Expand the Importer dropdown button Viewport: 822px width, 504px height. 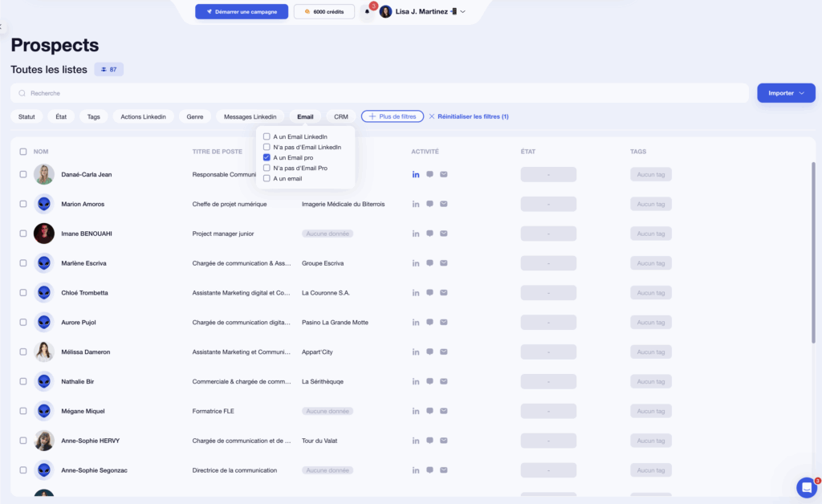(x=786, y=93)
